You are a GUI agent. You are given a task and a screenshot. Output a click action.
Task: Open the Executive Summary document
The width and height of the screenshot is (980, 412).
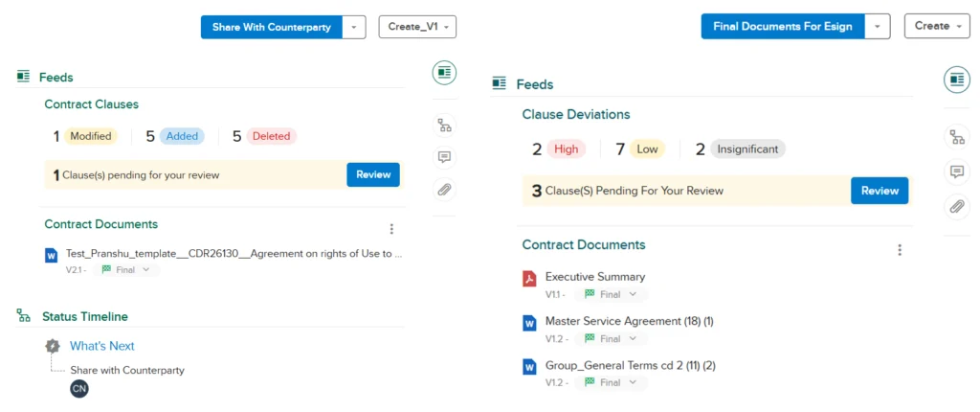click(x=595, y=276)
